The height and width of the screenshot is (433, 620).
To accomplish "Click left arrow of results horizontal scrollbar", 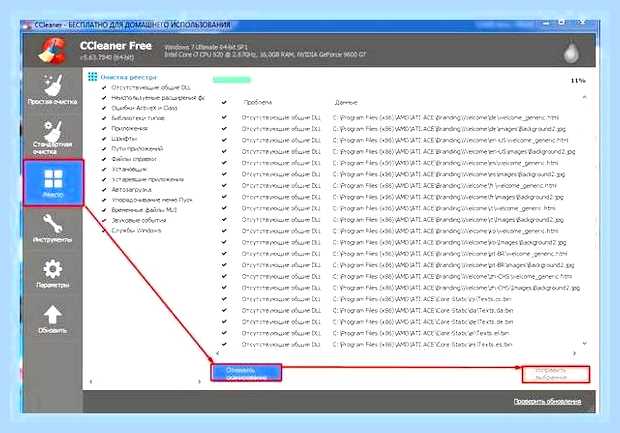I will [217, 354].
